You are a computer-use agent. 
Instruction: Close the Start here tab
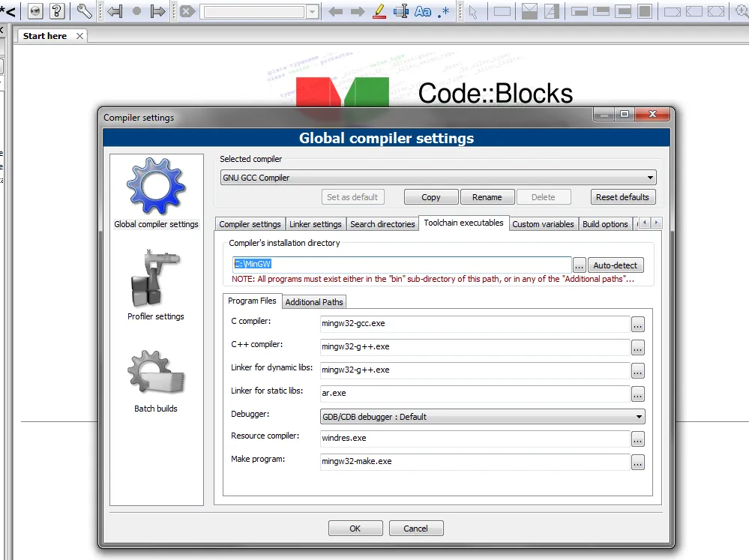[x=79, y=36]
